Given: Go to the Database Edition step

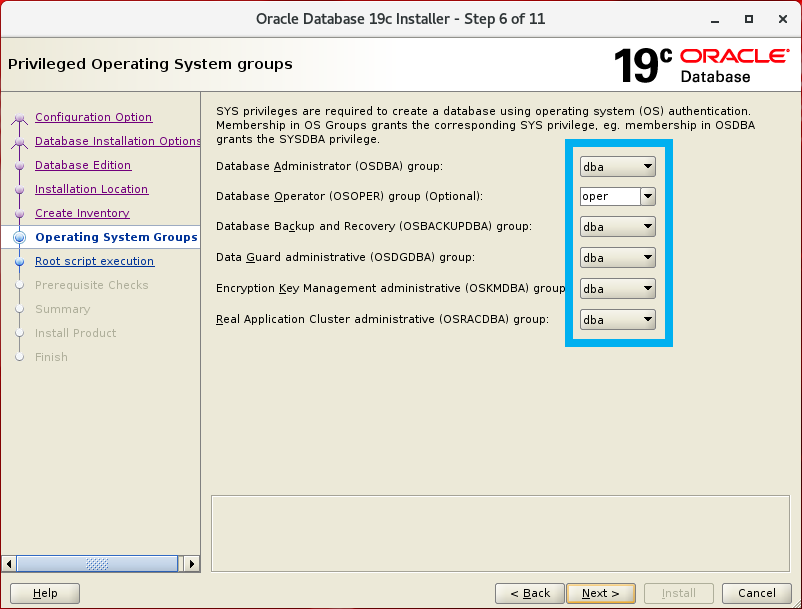Looking at the screenshot, I should coord(83,165).
